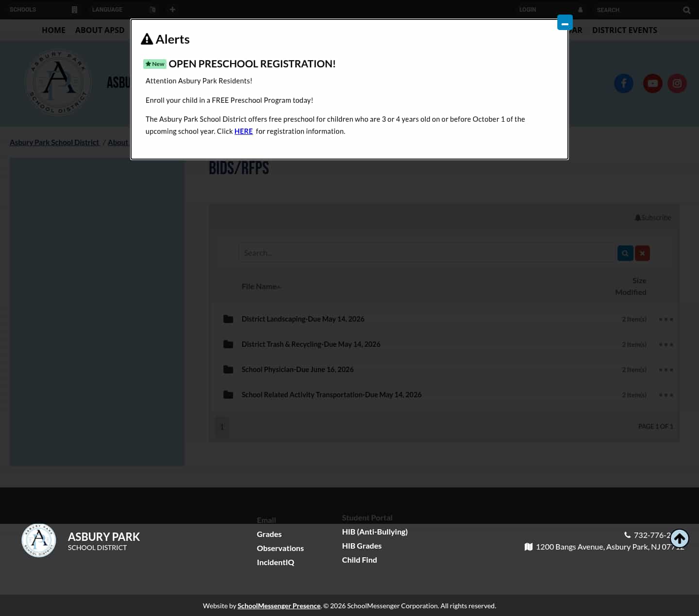Click the Login link in top bar
This screenshot has width=699, height=616.
[x=528, y=10]
